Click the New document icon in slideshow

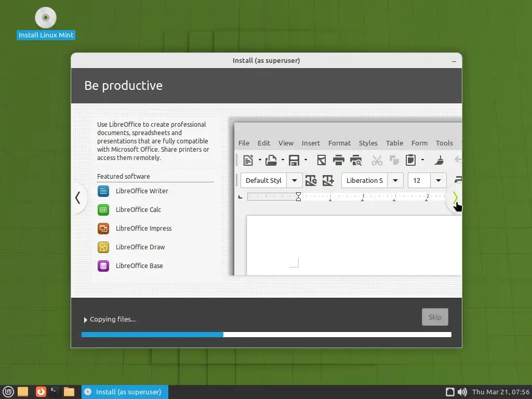[248, 160]
